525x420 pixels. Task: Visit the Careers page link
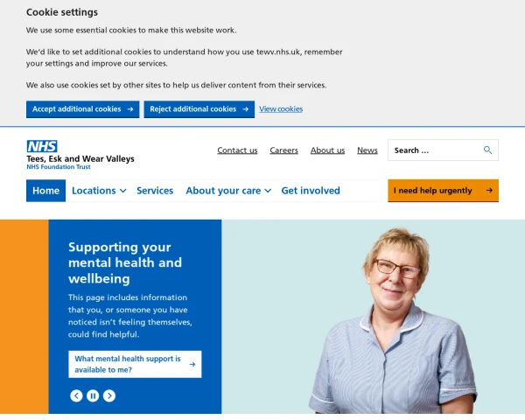283,150
